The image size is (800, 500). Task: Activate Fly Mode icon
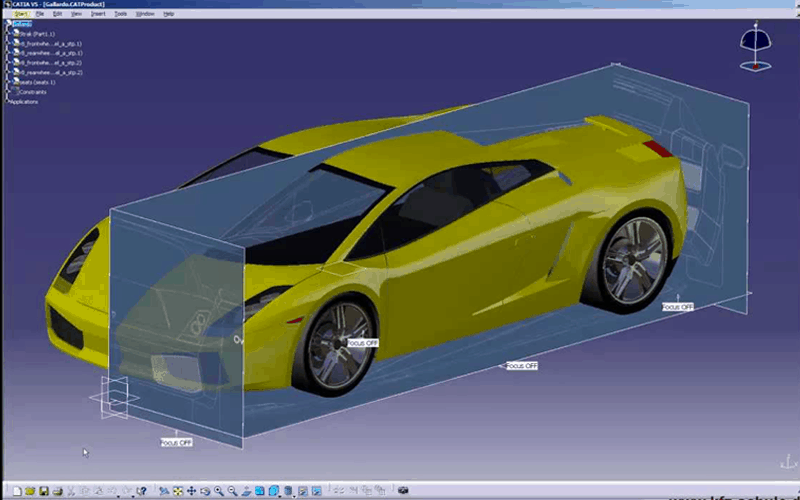click(164, 491)
